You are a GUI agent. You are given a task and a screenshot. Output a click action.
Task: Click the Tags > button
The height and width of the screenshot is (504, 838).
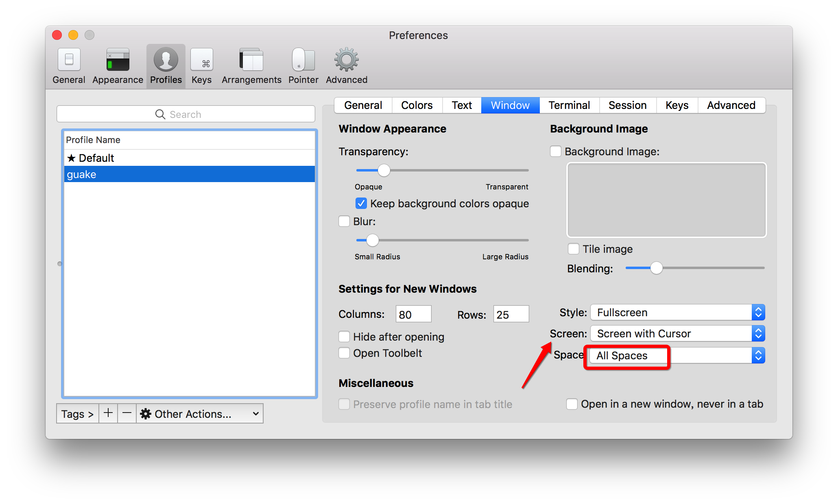77,413
